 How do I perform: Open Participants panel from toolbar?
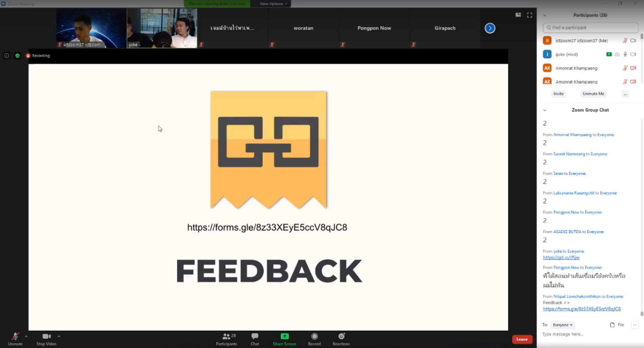tap(226, 339)
